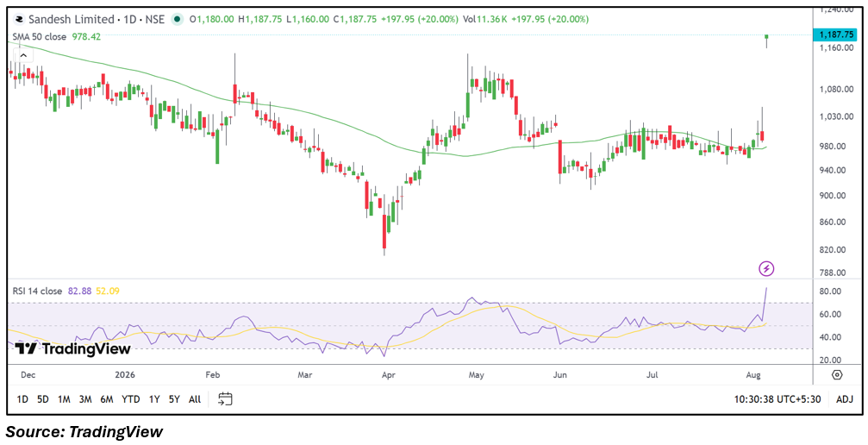Viewport: 868px width, 445px height.
Task: Click the Sandesh Limited · 1D · NSE title
Action: pos(97,19)
